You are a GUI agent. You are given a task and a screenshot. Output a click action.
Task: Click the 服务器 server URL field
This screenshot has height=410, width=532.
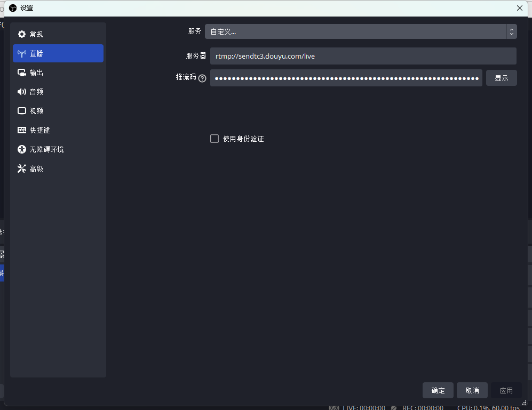[x=363, y=56]
